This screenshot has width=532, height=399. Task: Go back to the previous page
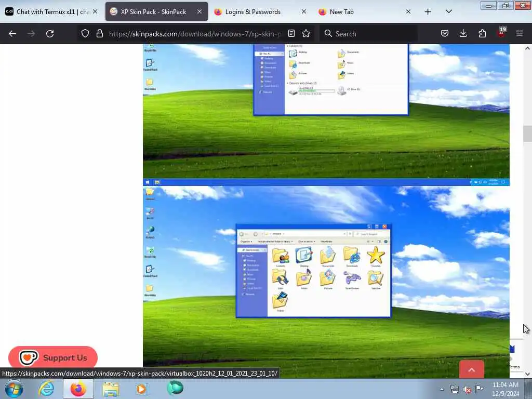[x=12, y=34]
